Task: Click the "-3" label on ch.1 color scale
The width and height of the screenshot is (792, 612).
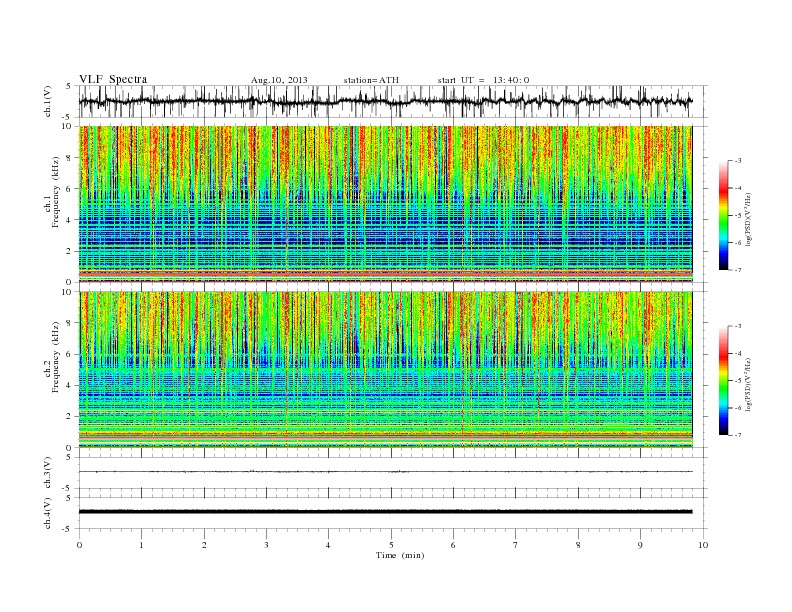Action: point(738,161)
